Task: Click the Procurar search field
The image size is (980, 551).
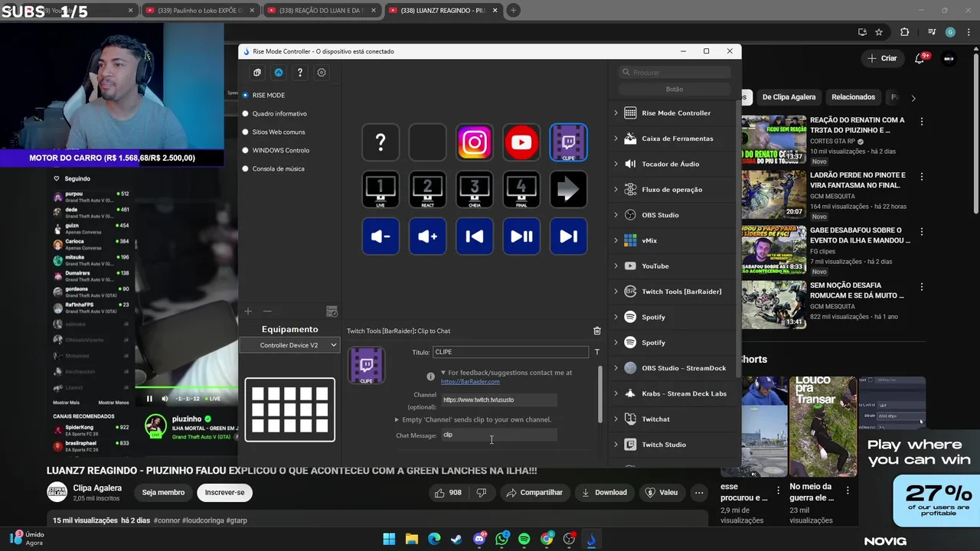Action: point(675,72)
